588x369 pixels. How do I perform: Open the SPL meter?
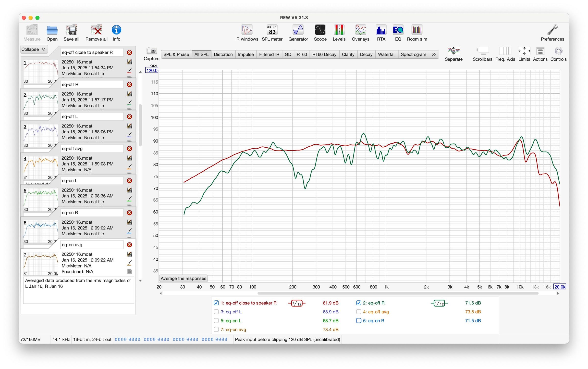272,30
